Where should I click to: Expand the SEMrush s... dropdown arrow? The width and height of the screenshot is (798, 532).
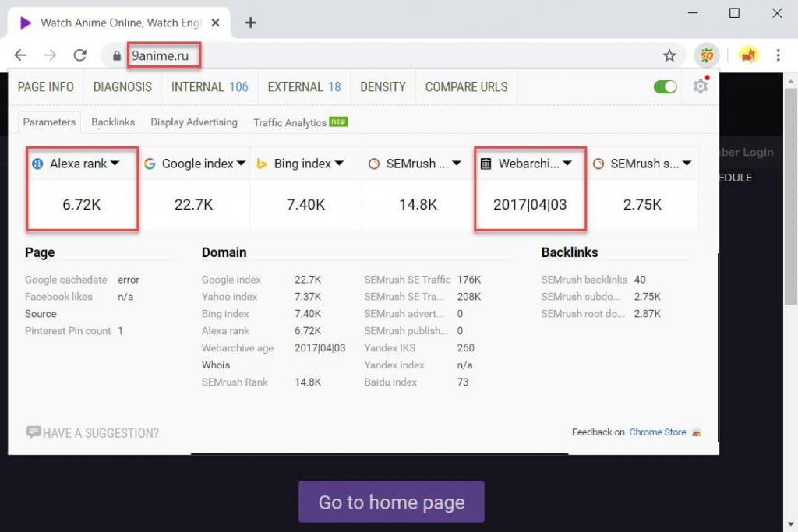click(687, 164)
